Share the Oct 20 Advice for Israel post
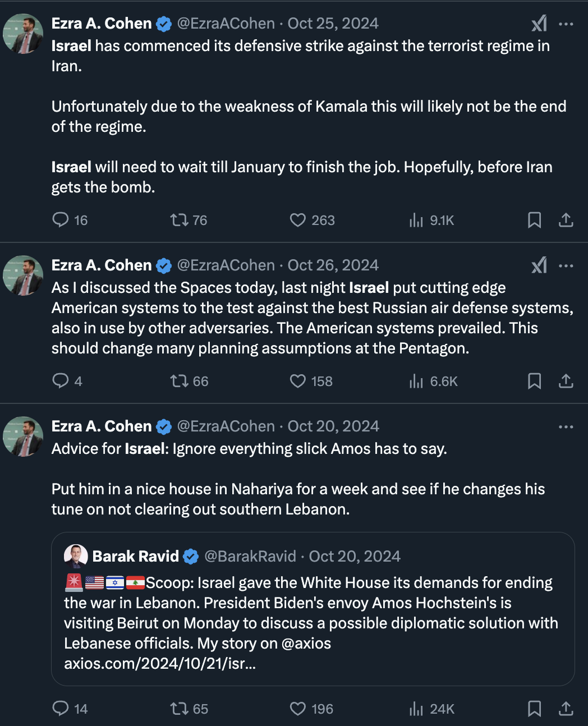The width and height of the screenshot is (588, 726). click(x=566, y=709)
